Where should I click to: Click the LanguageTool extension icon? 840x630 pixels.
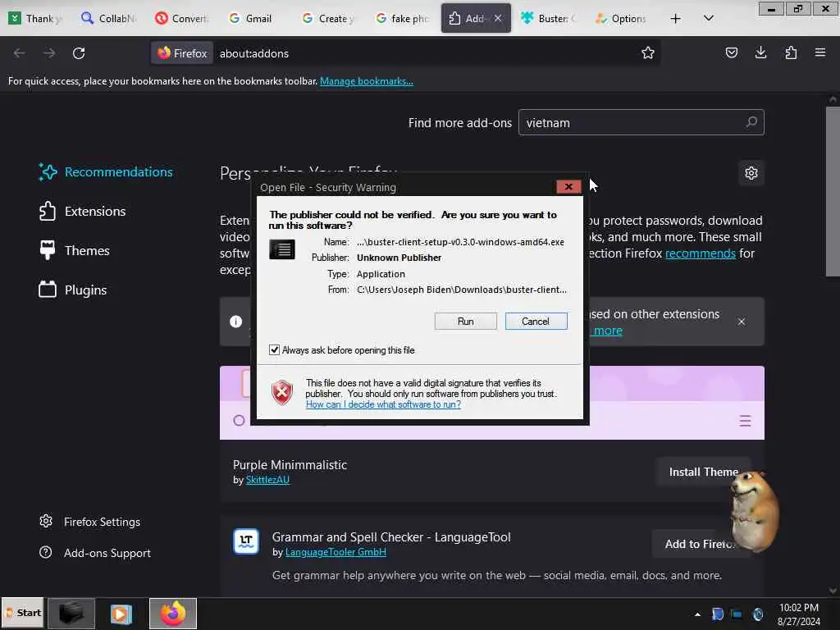point(246,541)
